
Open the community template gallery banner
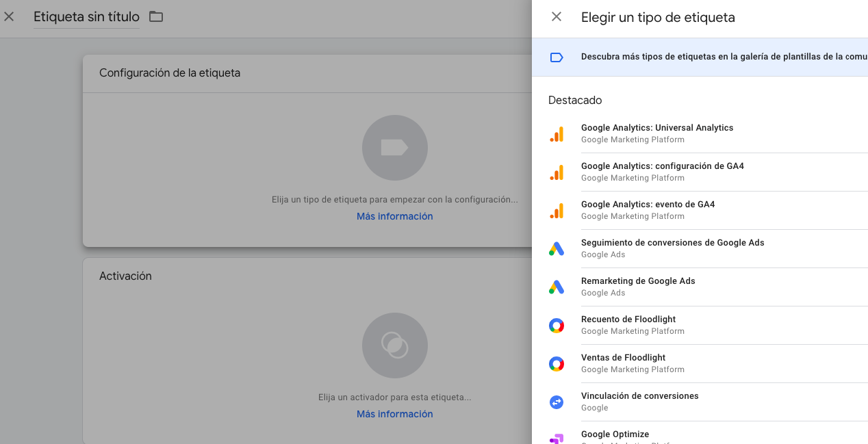tap(700, 57)
